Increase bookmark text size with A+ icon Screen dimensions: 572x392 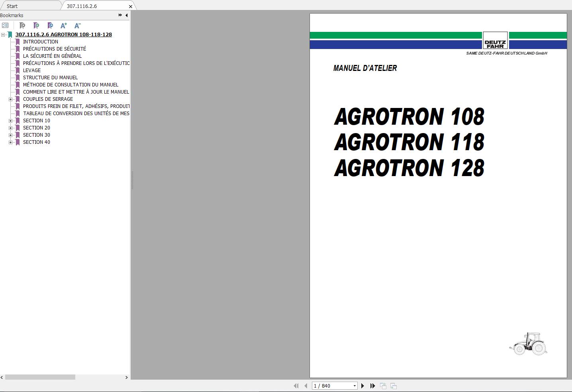(64, 25)
